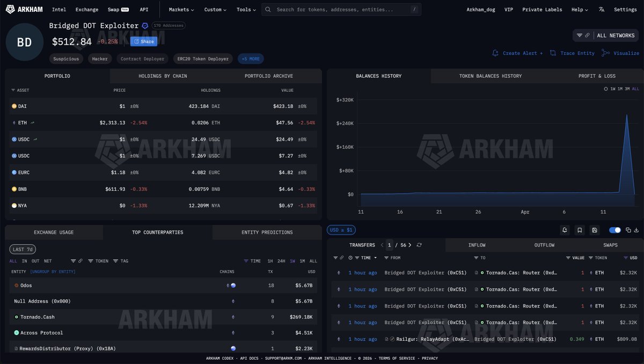The width and height of the screenshot is (644, 364).
Task: Click the magnifier icon in search bar
Action: (x=268, y=10)
